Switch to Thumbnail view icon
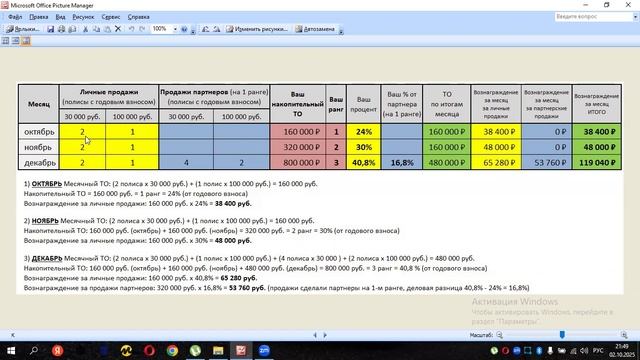Screen dimensions: 640x360 click(6, 41)
